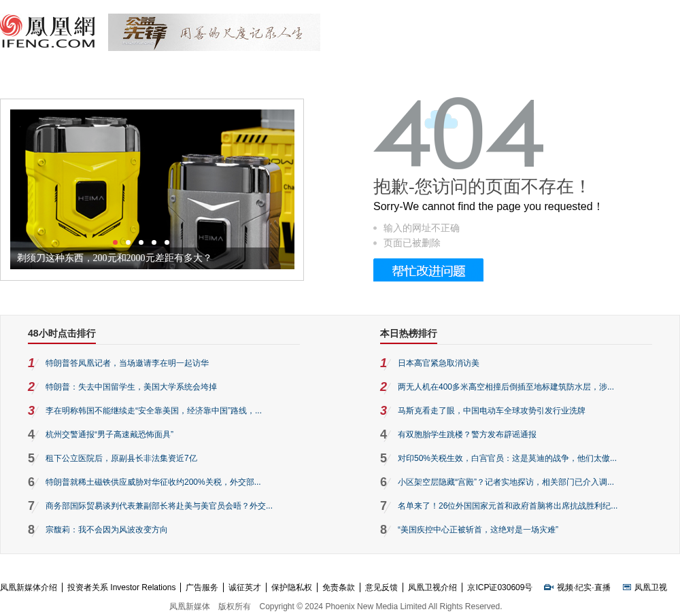Click the rank number 1 in 48小时 list

(31, 363)
